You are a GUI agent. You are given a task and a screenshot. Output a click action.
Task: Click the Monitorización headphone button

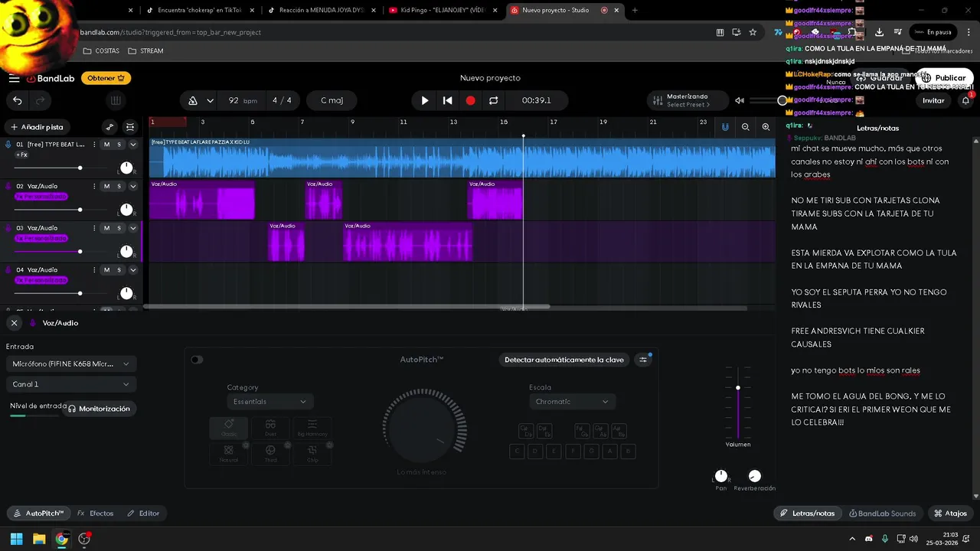100,409
